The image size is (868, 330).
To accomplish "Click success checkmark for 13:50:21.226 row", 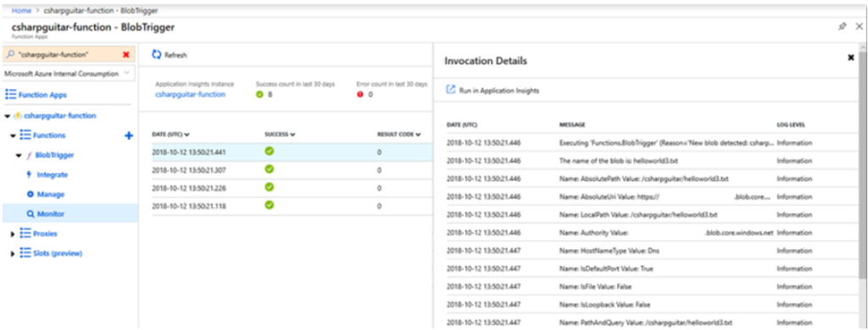I will coord(269,187).
